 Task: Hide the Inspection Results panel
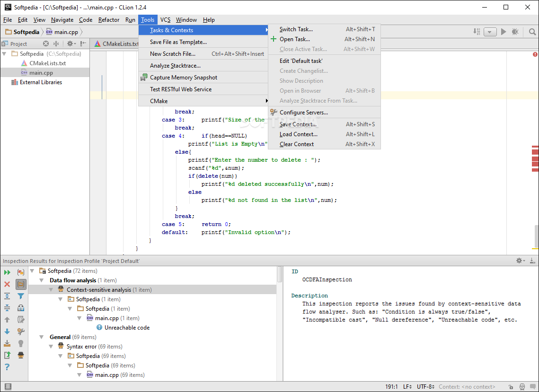[x=532, y=261]
